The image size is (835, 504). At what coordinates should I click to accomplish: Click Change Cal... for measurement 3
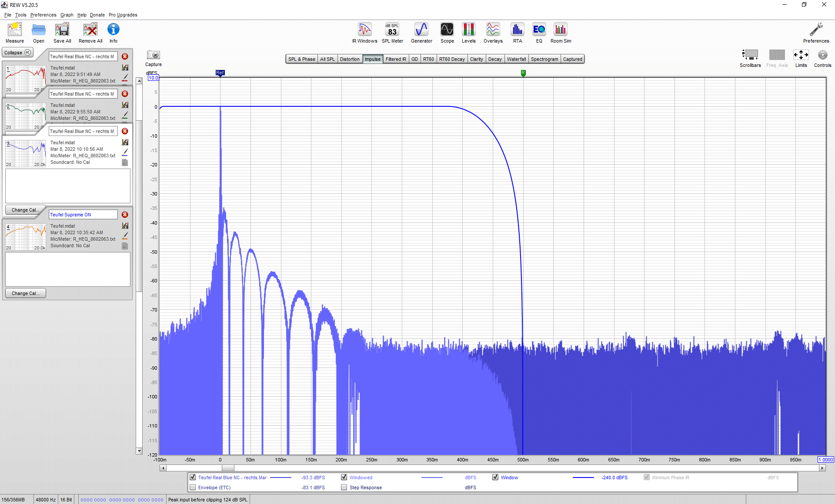[x=25, y=210]
